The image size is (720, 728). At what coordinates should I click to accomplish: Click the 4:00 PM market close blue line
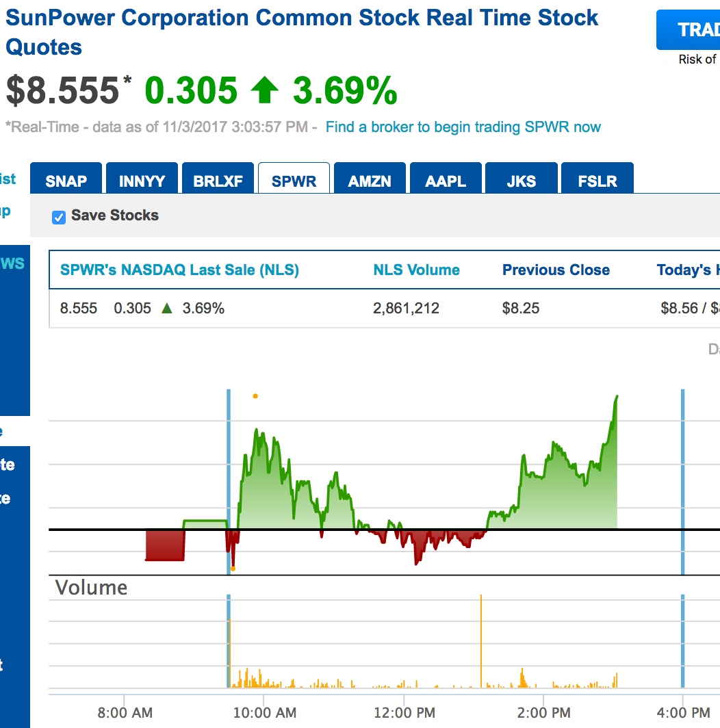[x=683, y=482]
